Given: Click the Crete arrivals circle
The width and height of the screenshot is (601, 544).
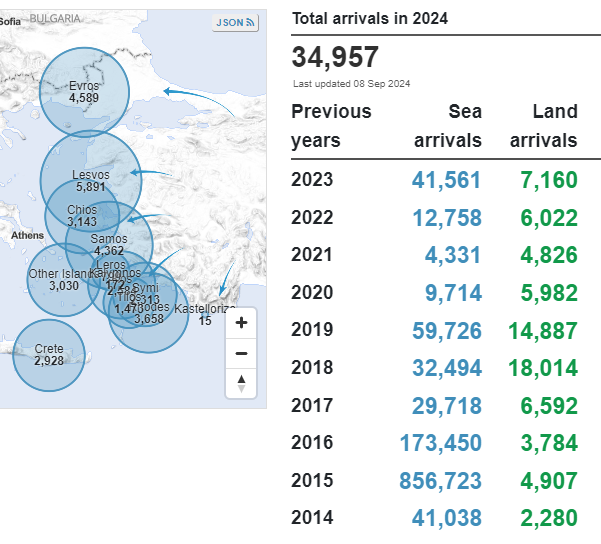Looking at the screenshot, I should (x=49, y=355).
